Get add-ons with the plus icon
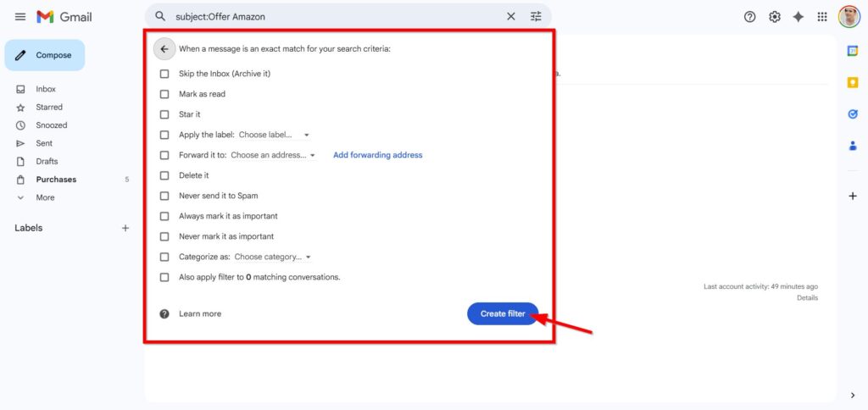Viewport: 868px width, 410px height. tap(853, 196)
